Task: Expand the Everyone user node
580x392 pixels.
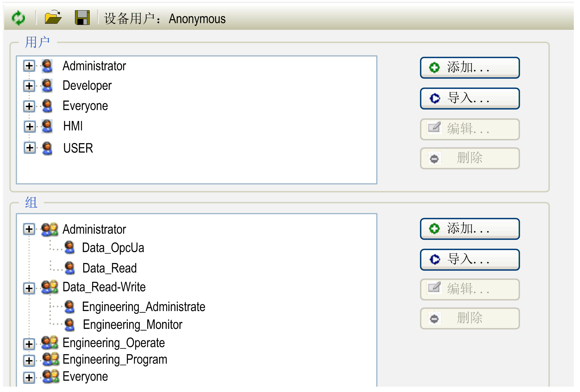Action: [x=29, y=106]
